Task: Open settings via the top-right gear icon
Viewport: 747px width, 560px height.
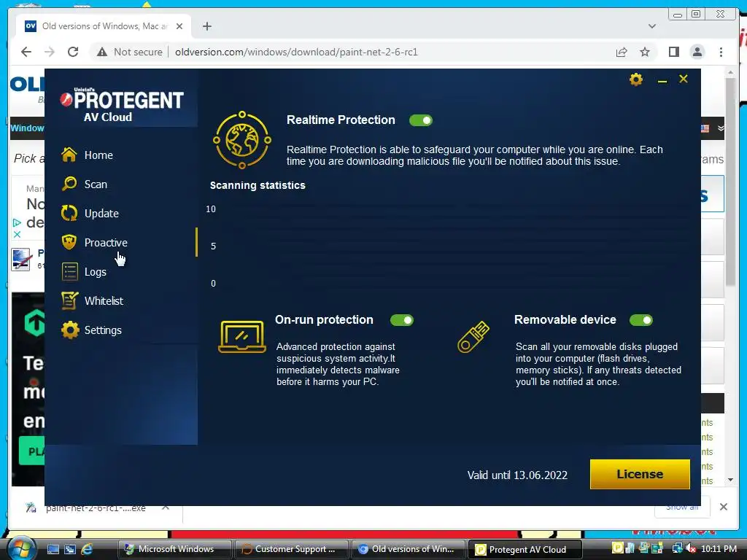Action: [636, 79]
